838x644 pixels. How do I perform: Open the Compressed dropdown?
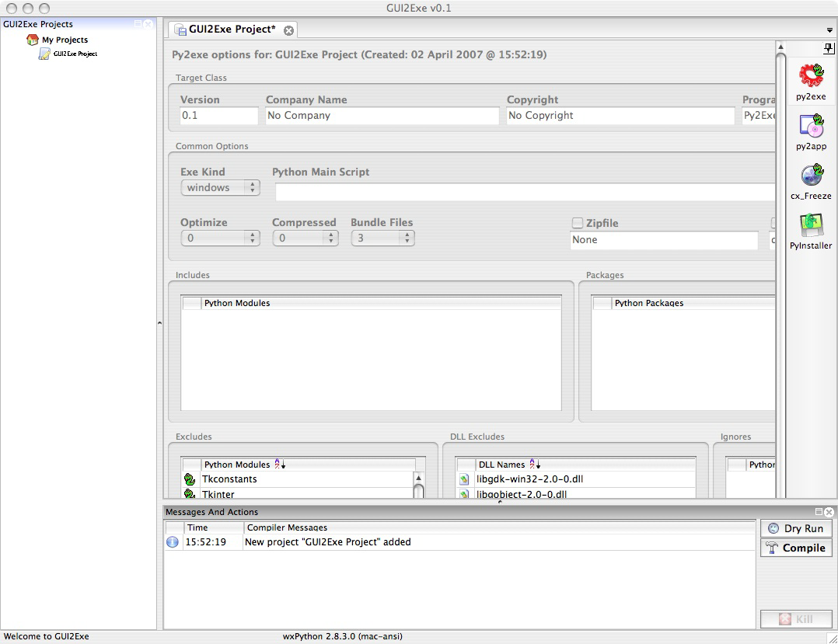click(x=306, y=238)
